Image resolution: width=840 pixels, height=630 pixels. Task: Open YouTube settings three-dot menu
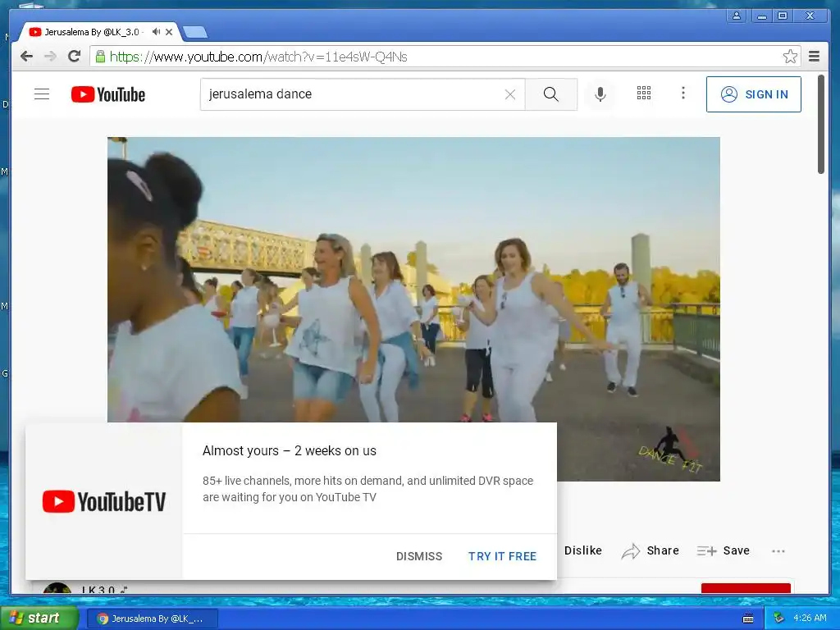[x=683, y=94]
